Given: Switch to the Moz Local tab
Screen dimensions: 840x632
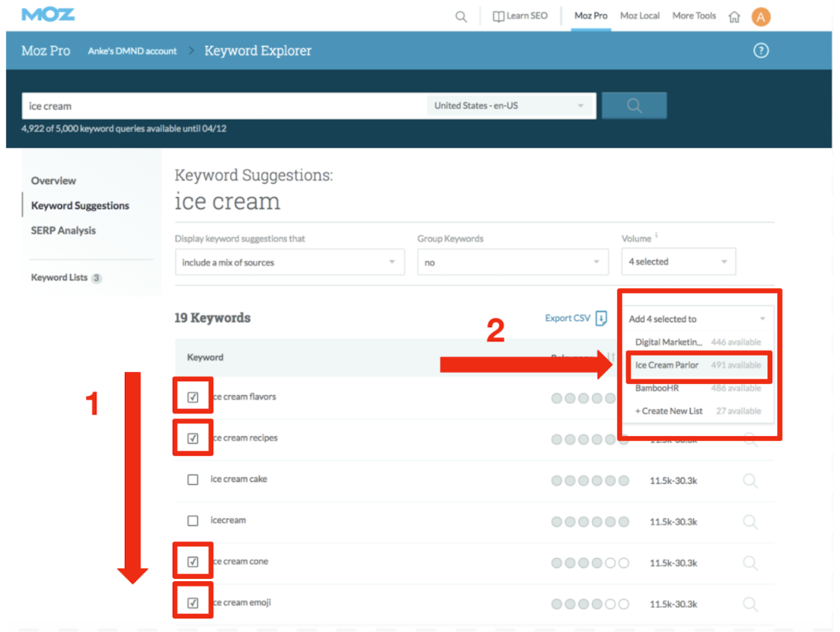Looking at the screenshot, I should [x=640, y=16].
